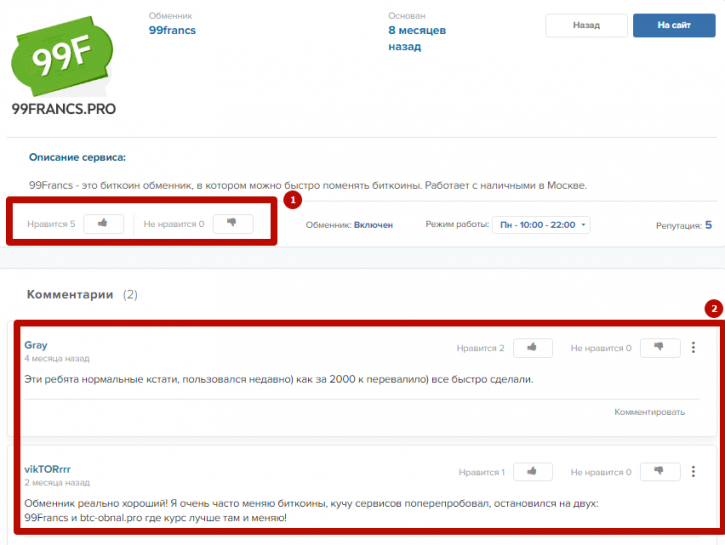725x545 pixels.
Task: Open Gray's user profile link
Action: 36,345
